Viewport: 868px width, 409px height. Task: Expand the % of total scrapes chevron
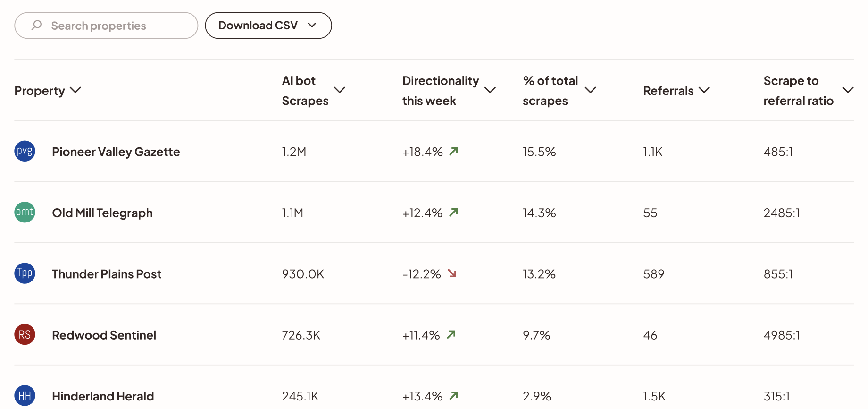[x=591, y=90]
